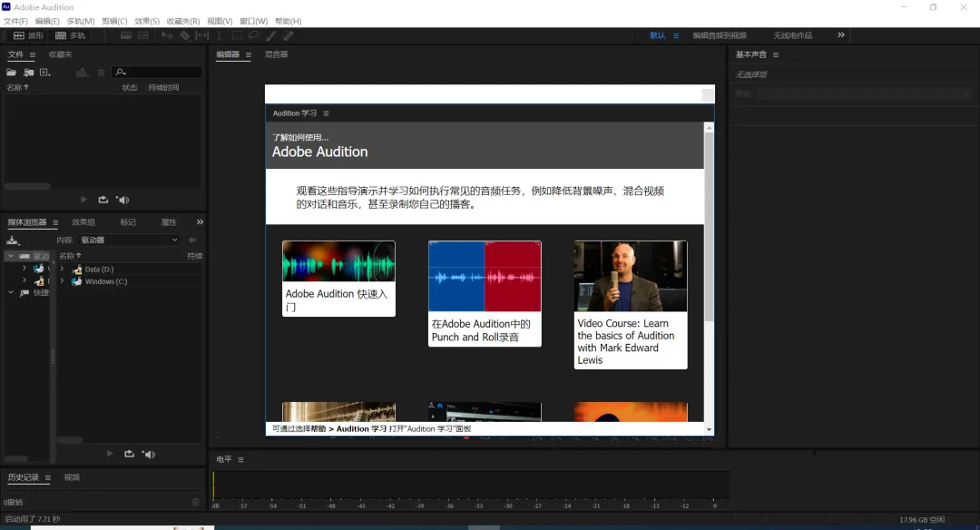The image size is (980, 530).
Task: Select the Paintbrush Selection tool
Action: [x=270, y=35]
